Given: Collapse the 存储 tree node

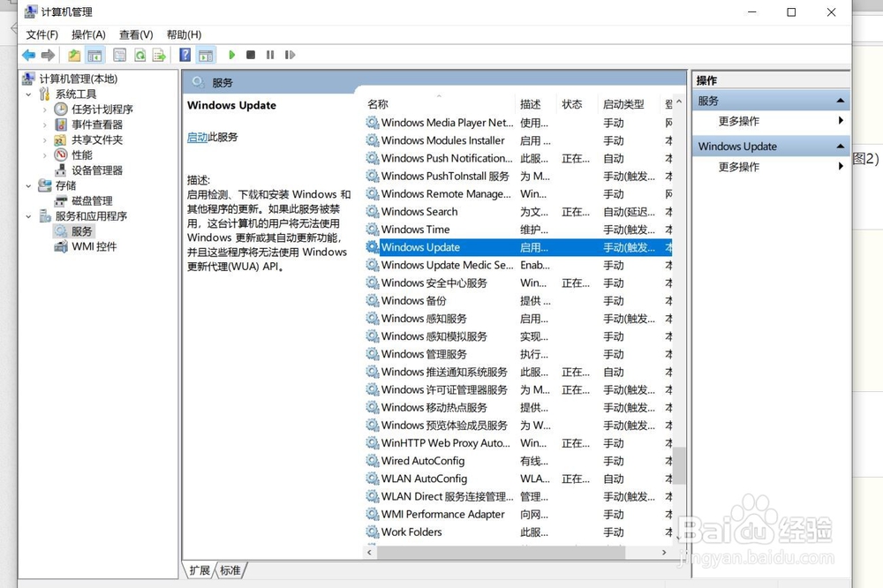Looking at the screenshot, I should (x=28, y=186).
